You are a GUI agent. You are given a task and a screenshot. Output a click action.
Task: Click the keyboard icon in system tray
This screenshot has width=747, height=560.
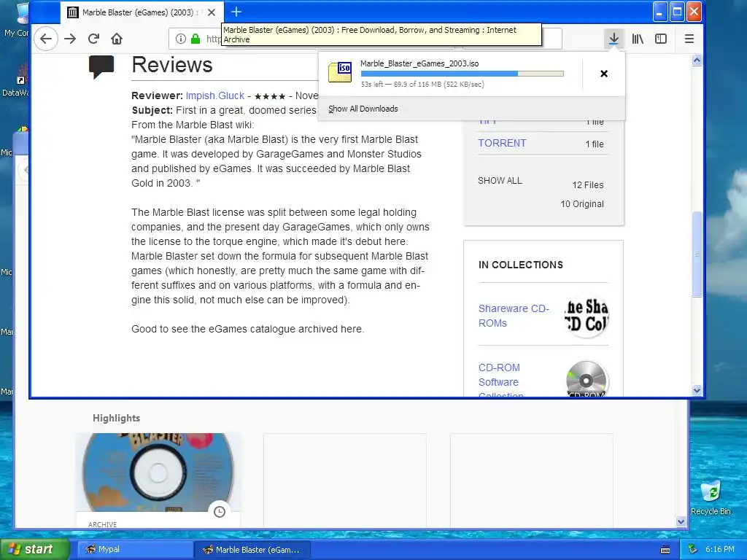665,550
